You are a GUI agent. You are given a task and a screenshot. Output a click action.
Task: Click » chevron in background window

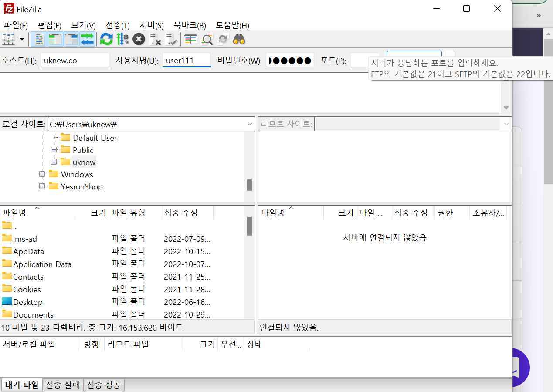point(539,16)
